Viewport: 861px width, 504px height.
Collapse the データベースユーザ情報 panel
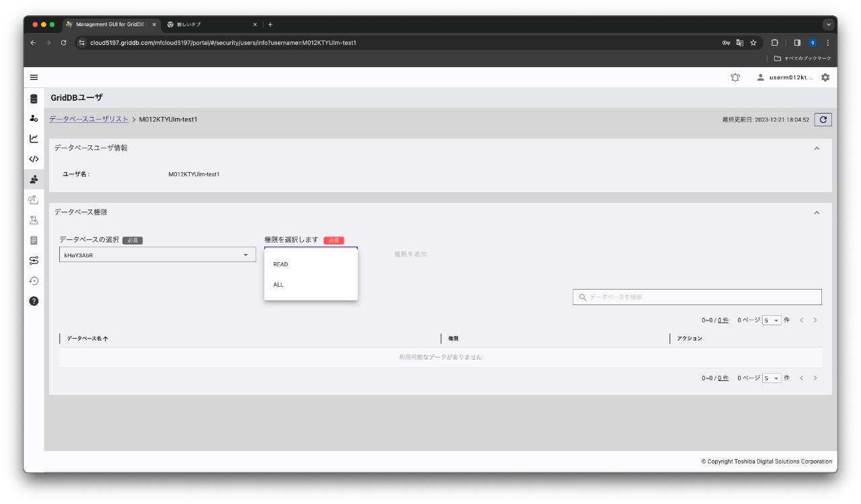click(817, 148)
